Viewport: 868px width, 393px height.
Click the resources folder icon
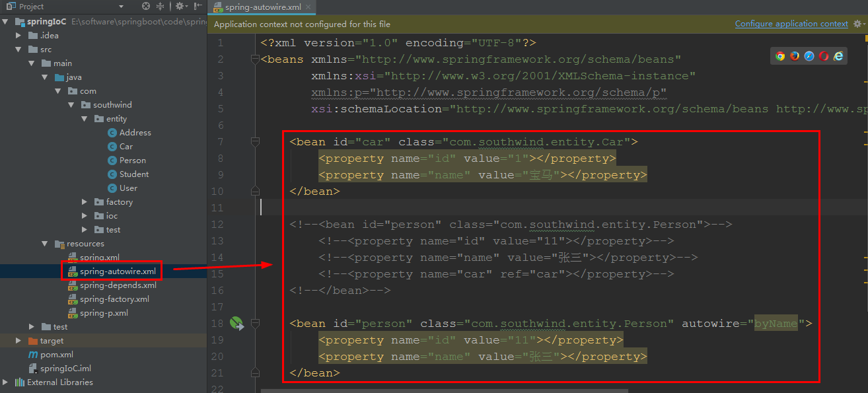point(59,244)
